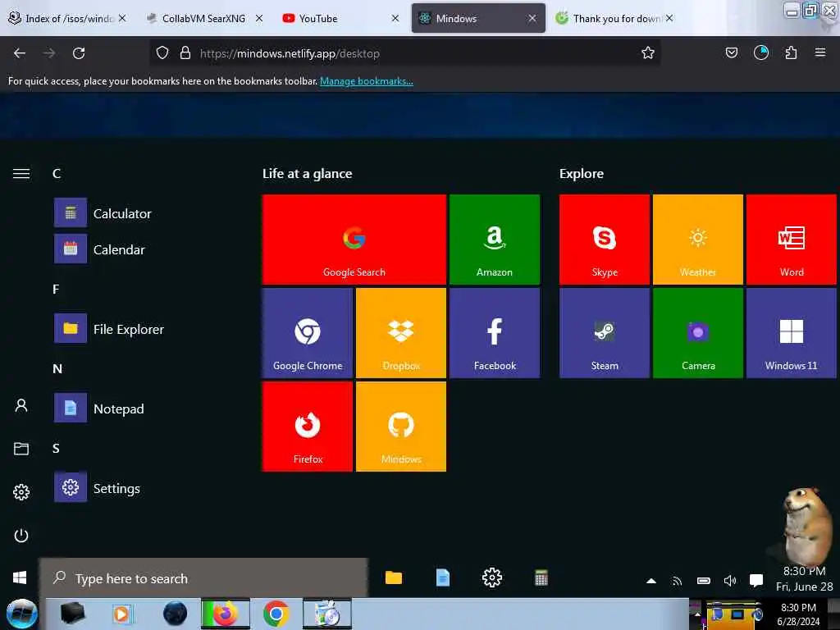This screenshot has height=630, width=840.
Task: Open File Explorer from the app list
Action: (109, 329)
